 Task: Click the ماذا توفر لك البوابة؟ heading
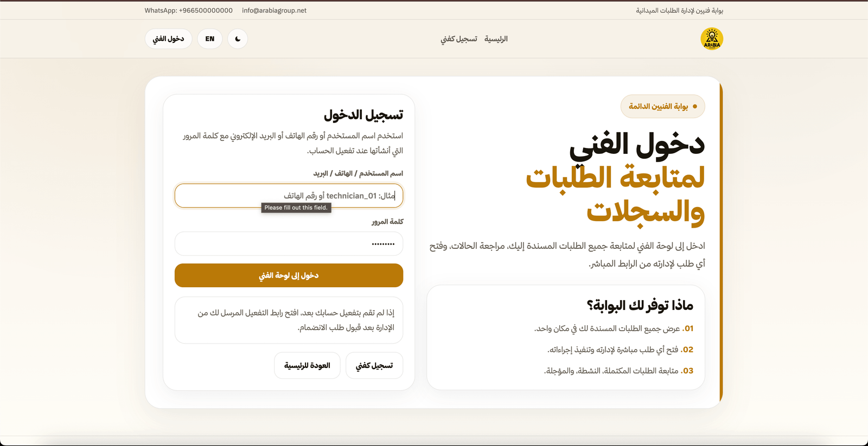[x=640, y=306]
